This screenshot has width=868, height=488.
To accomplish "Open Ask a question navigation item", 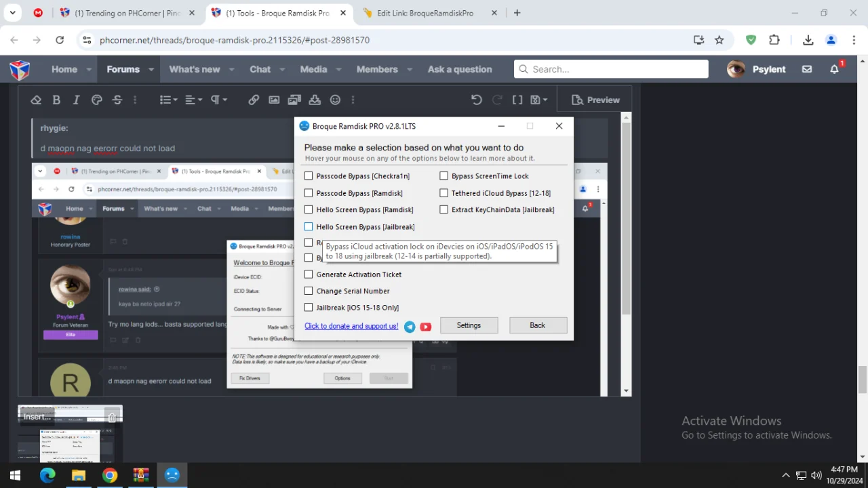I will coord(460,69).
